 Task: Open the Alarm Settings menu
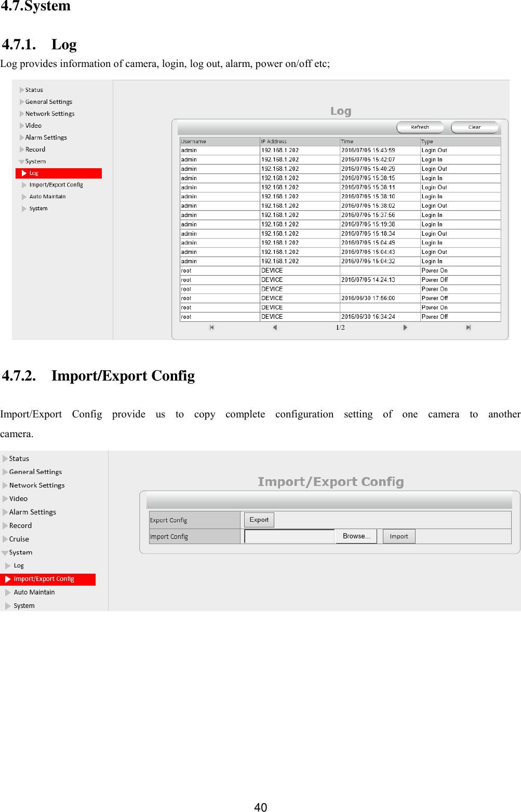tap(45, 137)
